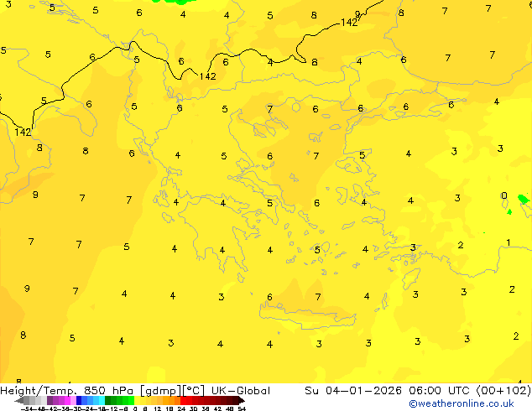Pick the dark purple swatch above -42
The image size is (532, 411).
click(x=50, y=401)
